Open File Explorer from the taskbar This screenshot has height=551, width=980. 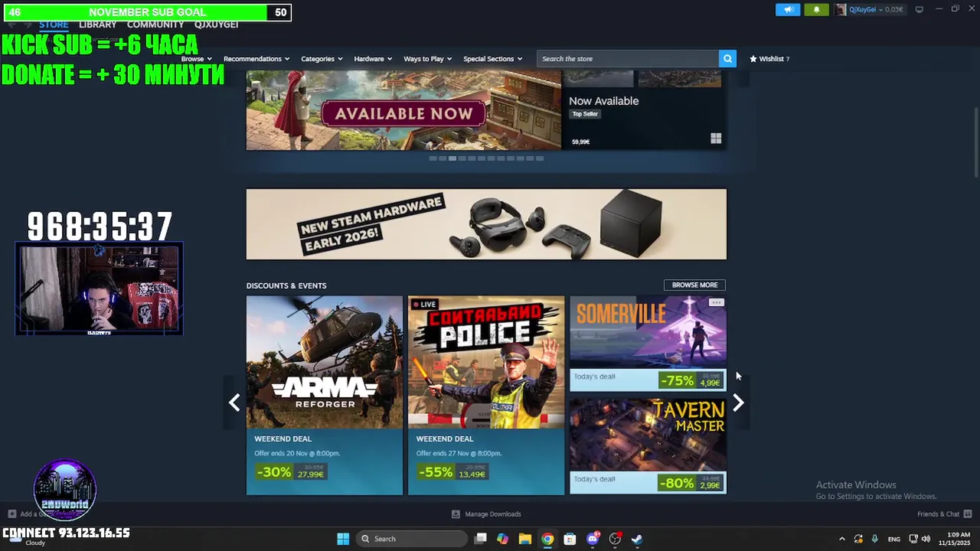(524, 539)
